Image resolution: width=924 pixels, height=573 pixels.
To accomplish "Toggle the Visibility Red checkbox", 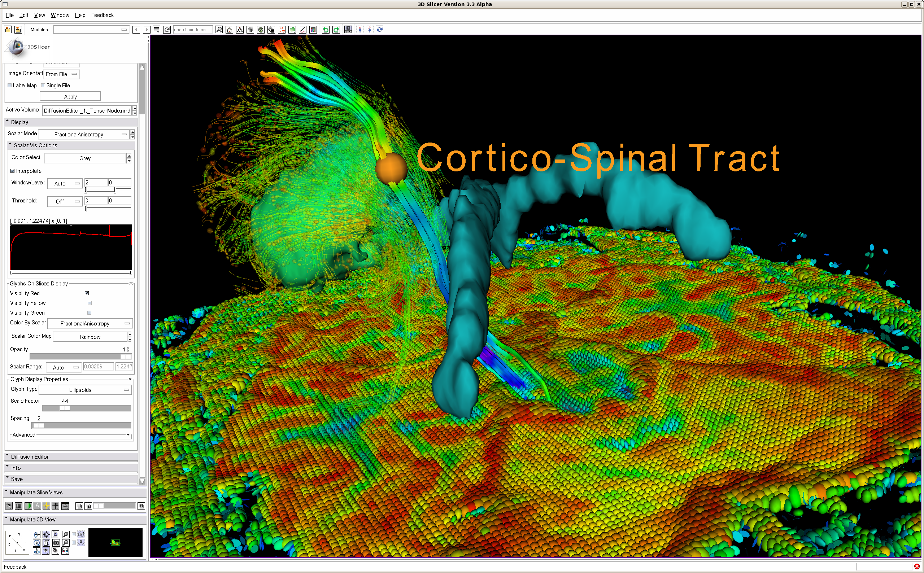I will [87, 293].
